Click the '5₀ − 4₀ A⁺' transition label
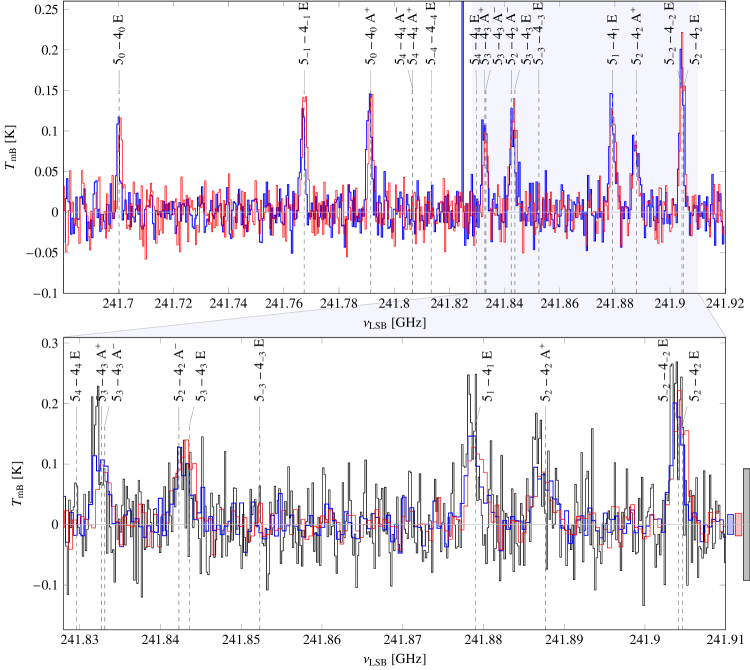Screen dimensions: 750x670 point(370,38)
